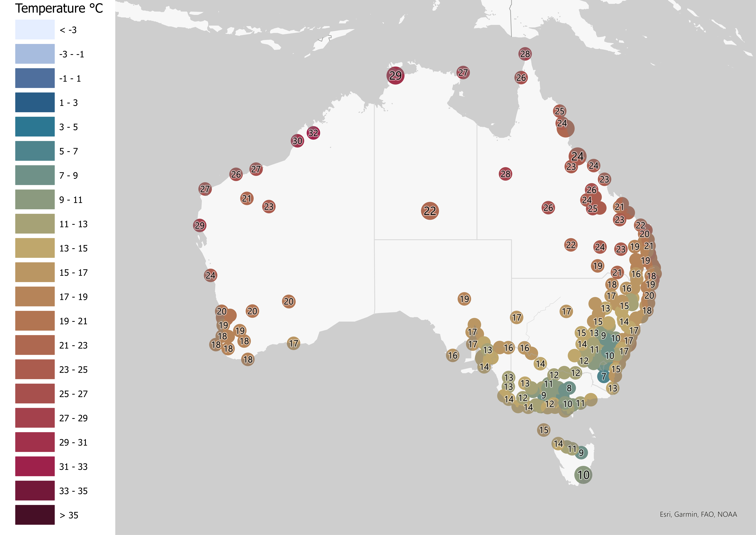The height and width of the screenshot is (535, 756).
Task: Select the 17 marker on Western Australia's south coast
Action: 293,343
